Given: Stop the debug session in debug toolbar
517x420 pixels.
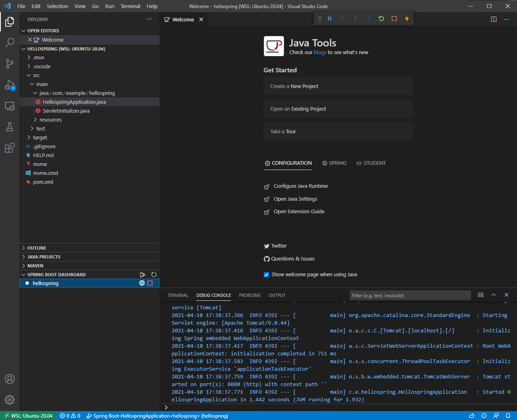Looking at the screenshot, I should (394, 19).
